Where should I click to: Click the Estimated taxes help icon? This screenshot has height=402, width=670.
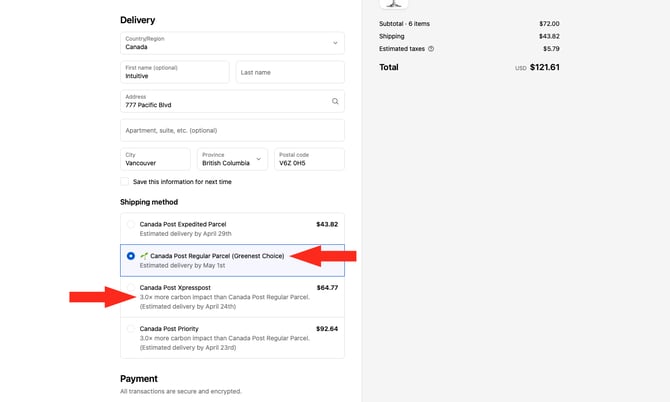[431, 49]
